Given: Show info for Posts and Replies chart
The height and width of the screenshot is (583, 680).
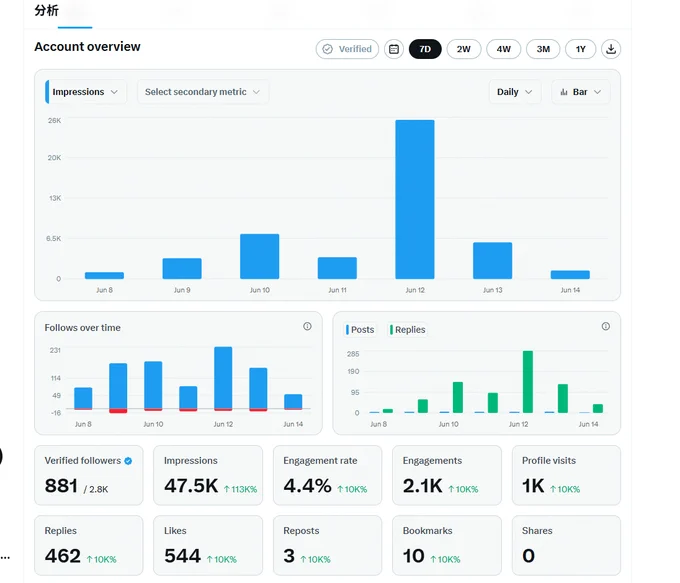Looking at the screenshot, I should point(605,326).
